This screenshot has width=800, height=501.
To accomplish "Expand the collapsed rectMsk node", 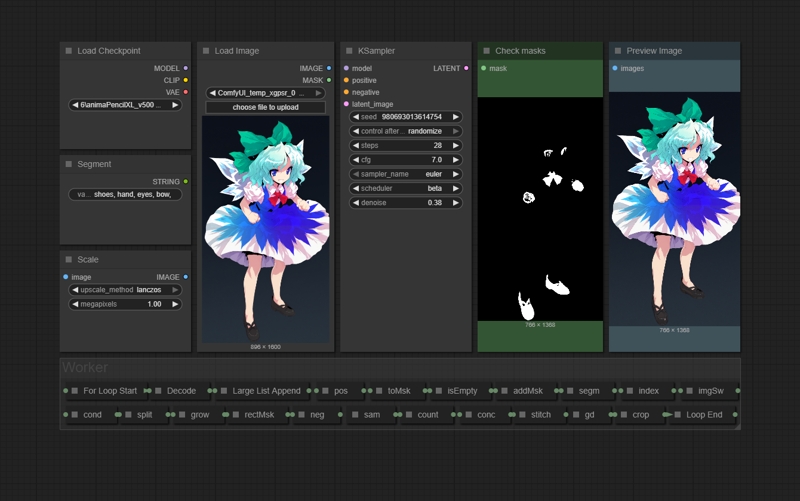I will point(236,415).
